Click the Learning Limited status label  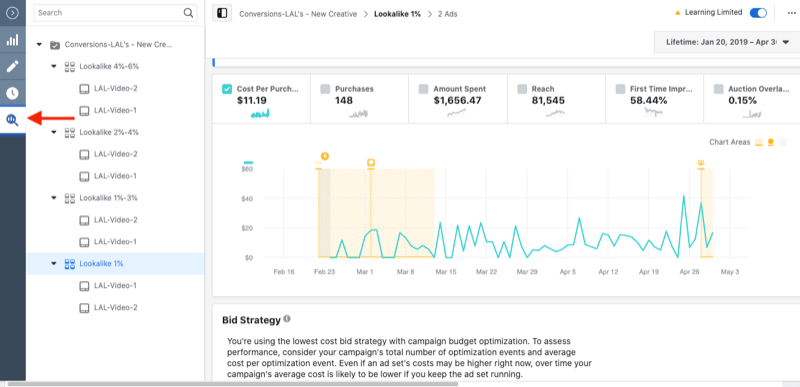point(713,13)
